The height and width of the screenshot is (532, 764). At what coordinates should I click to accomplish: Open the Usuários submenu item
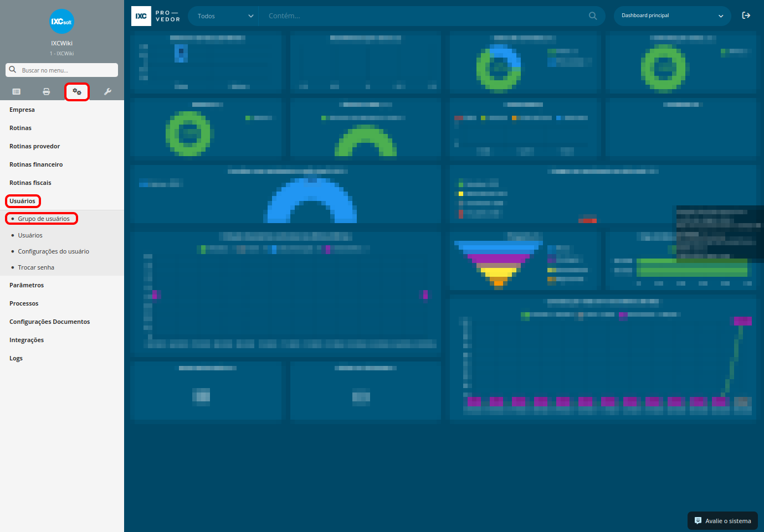point(30,235)
